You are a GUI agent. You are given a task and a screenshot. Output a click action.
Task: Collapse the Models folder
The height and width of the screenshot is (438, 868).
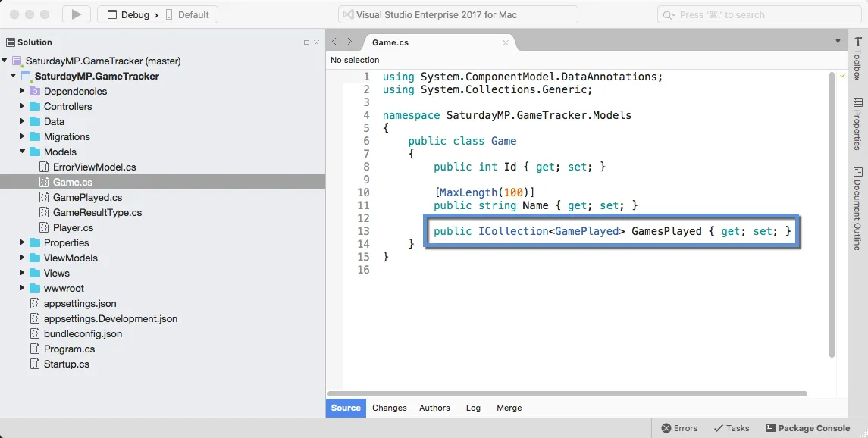[x=22, y=152]
